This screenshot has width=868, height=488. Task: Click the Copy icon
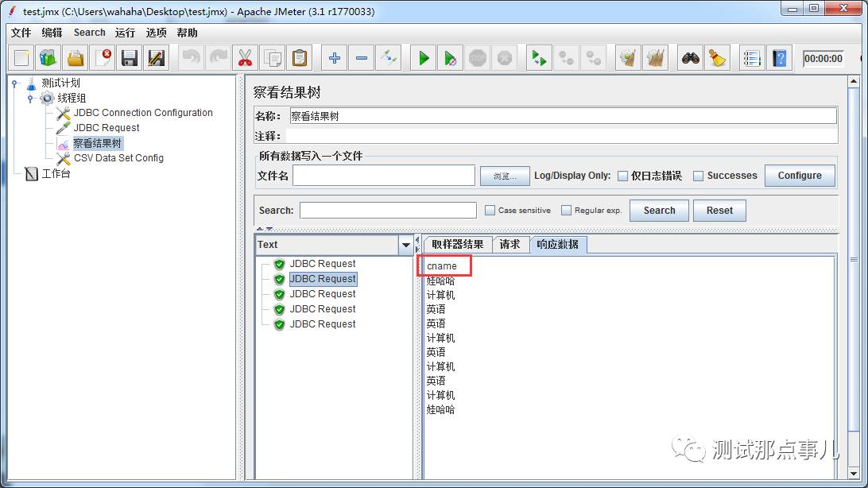[273, 58]
